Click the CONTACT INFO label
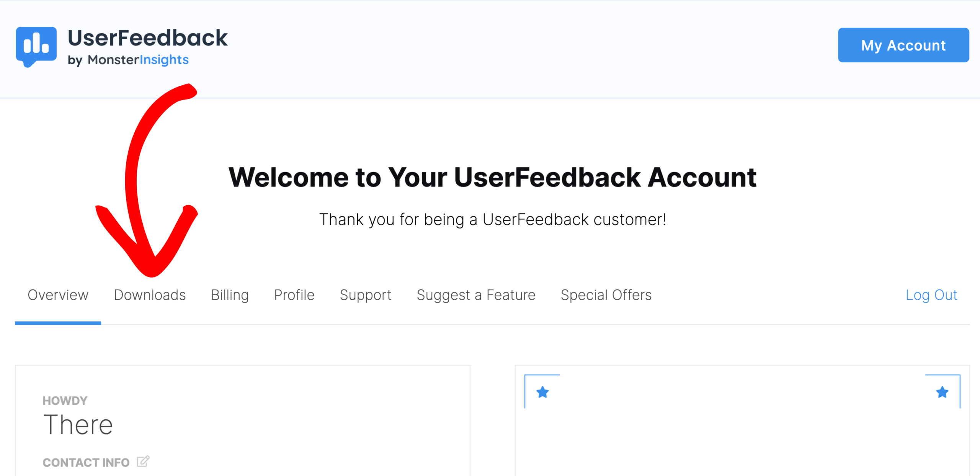This screenshot has height=476, width=980. point(86,463)
